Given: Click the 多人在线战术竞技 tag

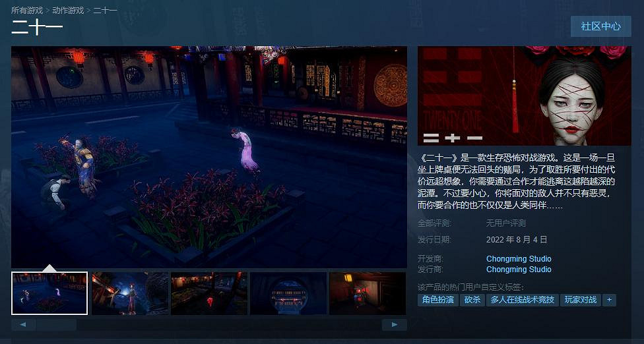Looking at the screenshot, I should click(523, 300).
